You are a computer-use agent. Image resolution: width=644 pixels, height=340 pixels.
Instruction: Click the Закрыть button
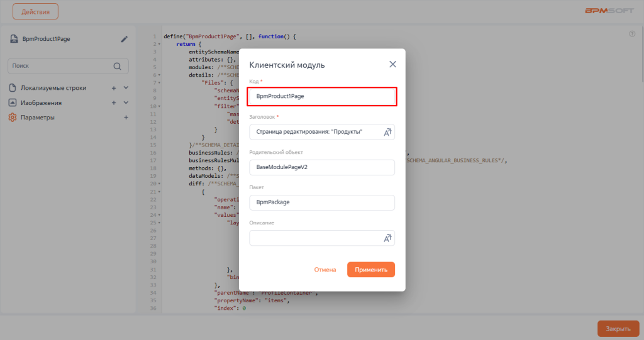pos(618,329)
